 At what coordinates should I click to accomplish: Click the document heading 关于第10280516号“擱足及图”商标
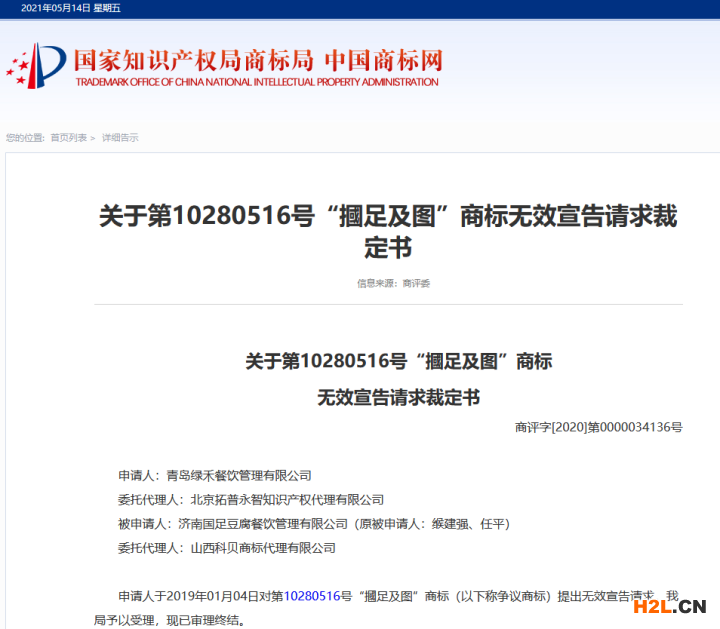pos(398,361)
